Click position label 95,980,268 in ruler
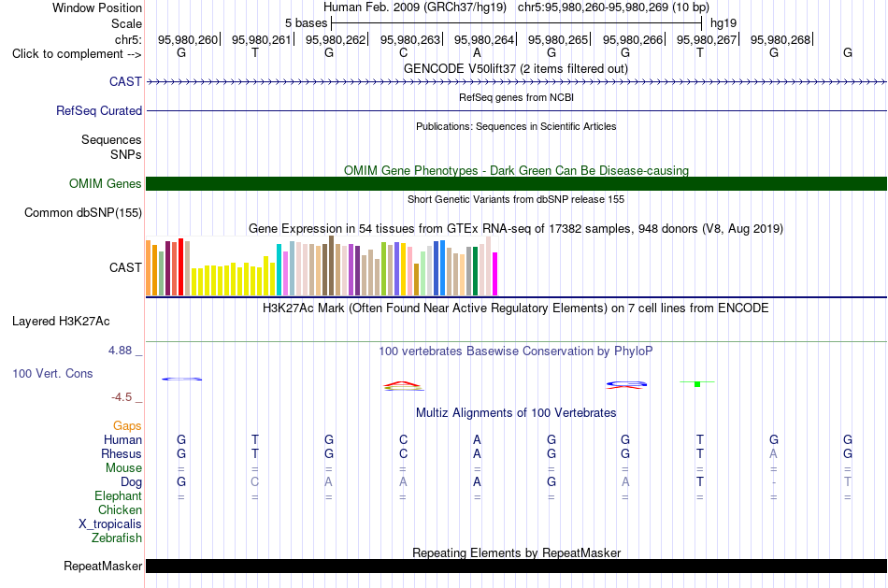Screen dimensions: 888x588 [781, 39]
